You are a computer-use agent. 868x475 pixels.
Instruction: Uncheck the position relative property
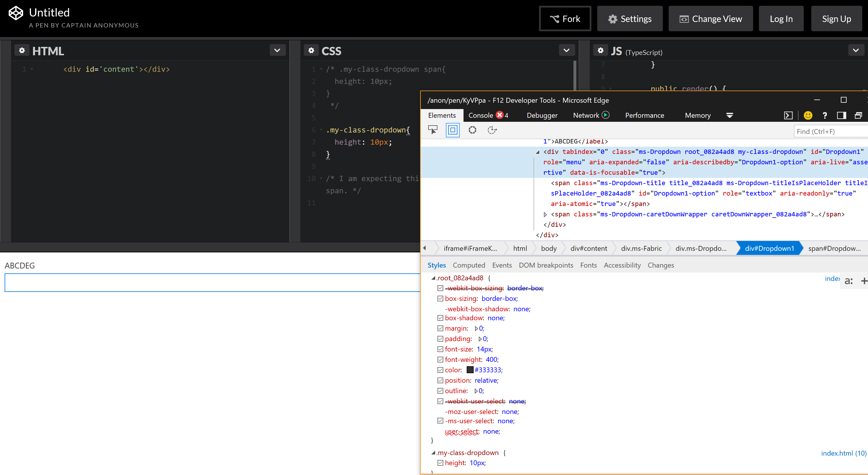click(440, 380)
